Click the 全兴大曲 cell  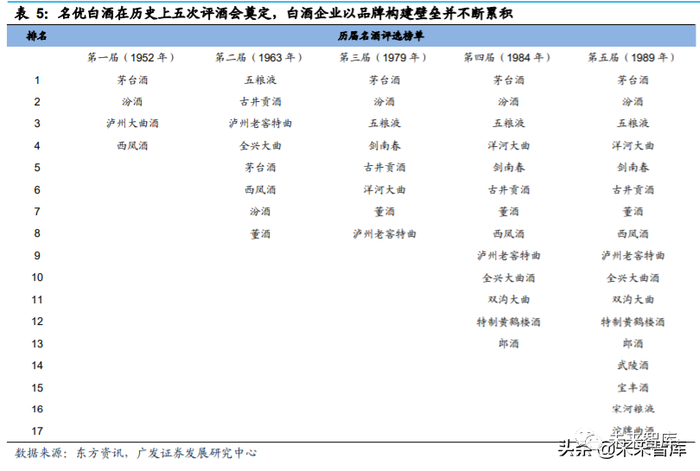click(x=260, y=146)
